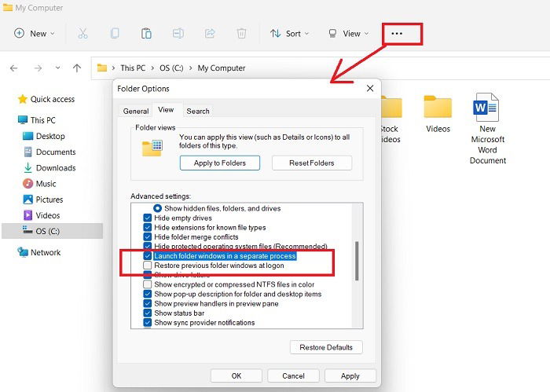This screenshot has width=550, height=392.
Task: Open Downloads in the sidebar
Action: 49,168
